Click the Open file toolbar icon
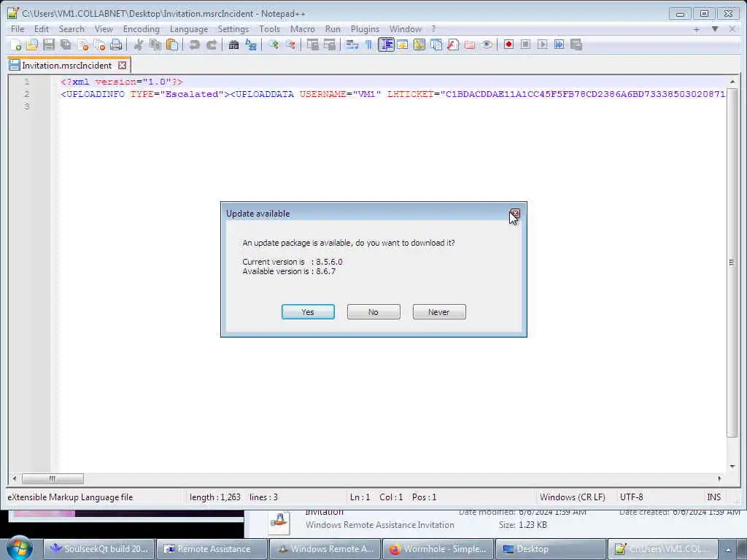This screenshot has height=560, width=747. coord(32,44)
